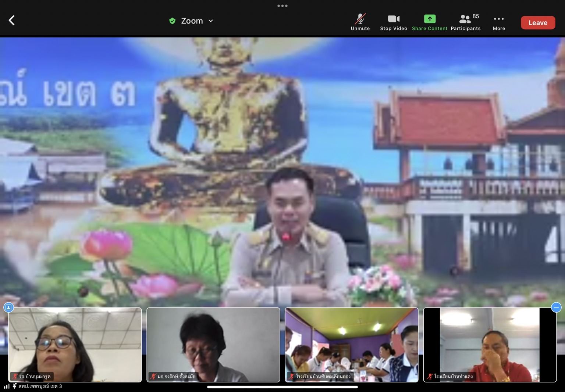Tap the back chevron arrow
This screenshot has height=392, width=565.
click(x=12, y=21)
